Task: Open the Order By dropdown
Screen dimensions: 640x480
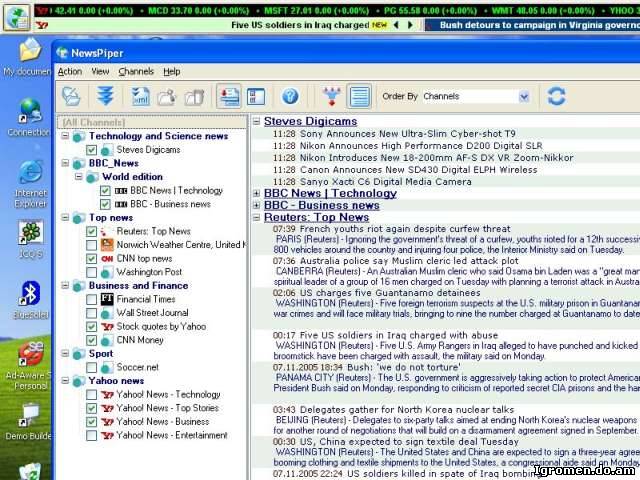Action: click(524, 97)
